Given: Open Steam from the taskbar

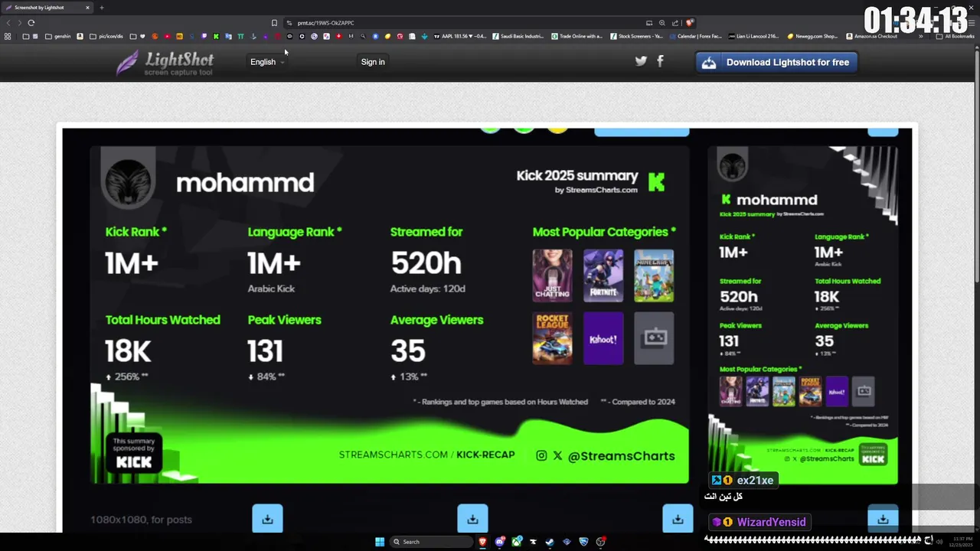Looking at the screenshot, I should pyautogui.click(x=550, y=542).
